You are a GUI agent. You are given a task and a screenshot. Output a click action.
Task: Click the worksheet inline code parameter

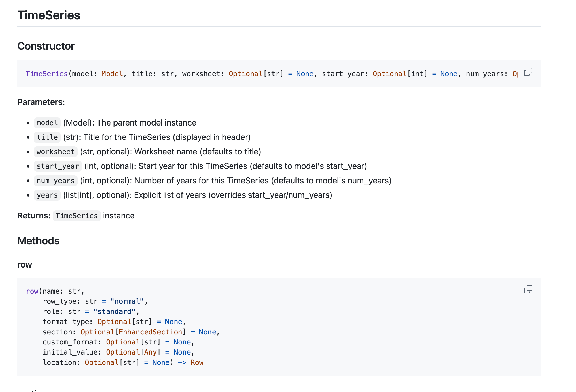coord(55,152)
